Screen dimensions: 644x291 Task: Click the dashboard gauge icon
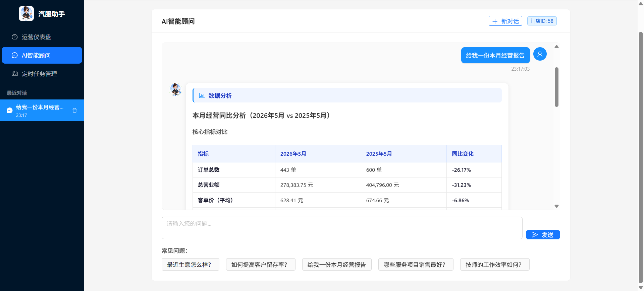[x=15, y=37]
